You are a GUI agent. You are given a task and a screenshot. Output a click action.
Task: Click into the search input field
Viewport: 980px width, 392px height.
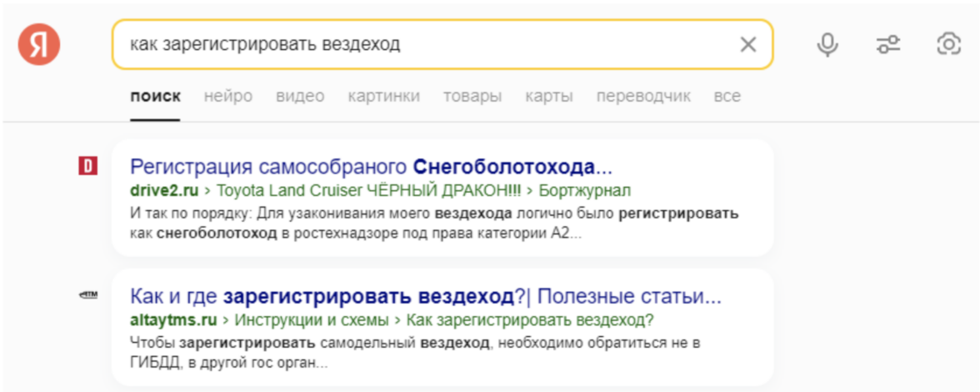[417, 44]
